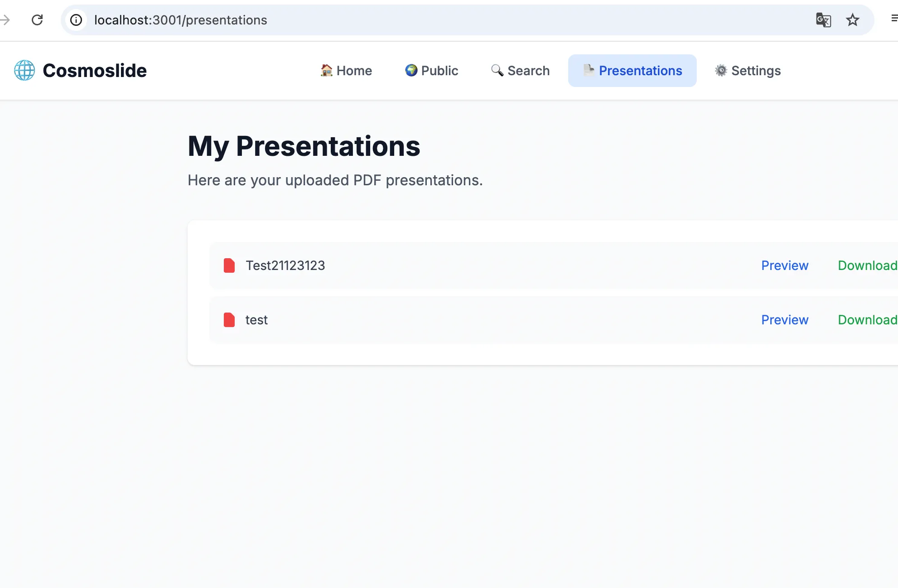Select the Test21123123 file name row
Screen dimensions: 898x588
(285, 265)
